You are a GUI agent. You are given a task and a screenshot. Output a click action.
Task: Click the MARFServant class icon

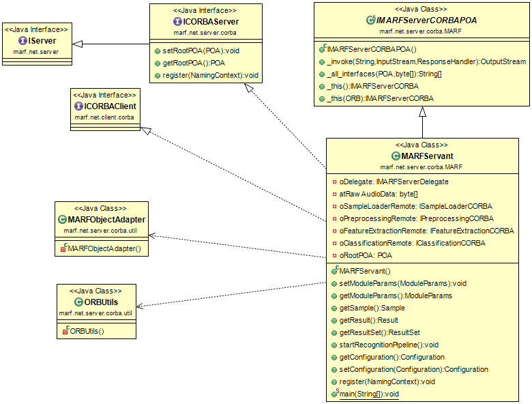tap(396, 156)
